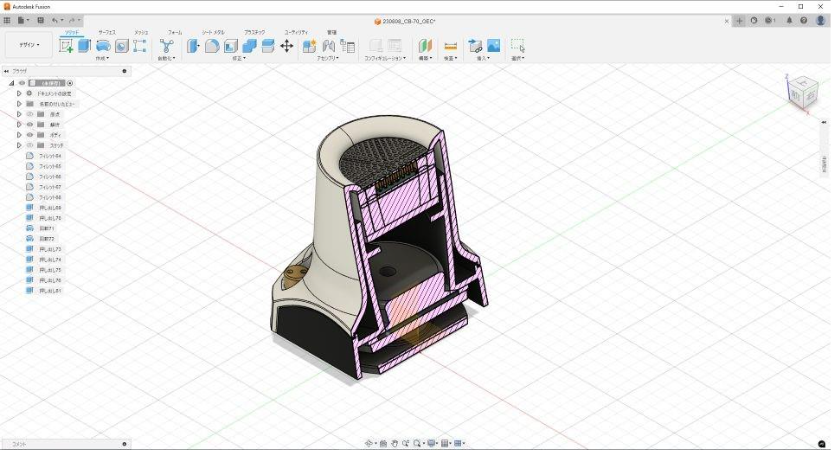Hide the ボディ folder using its eye icon
Viewport: 831px width, 450px height.
point(29,135)
